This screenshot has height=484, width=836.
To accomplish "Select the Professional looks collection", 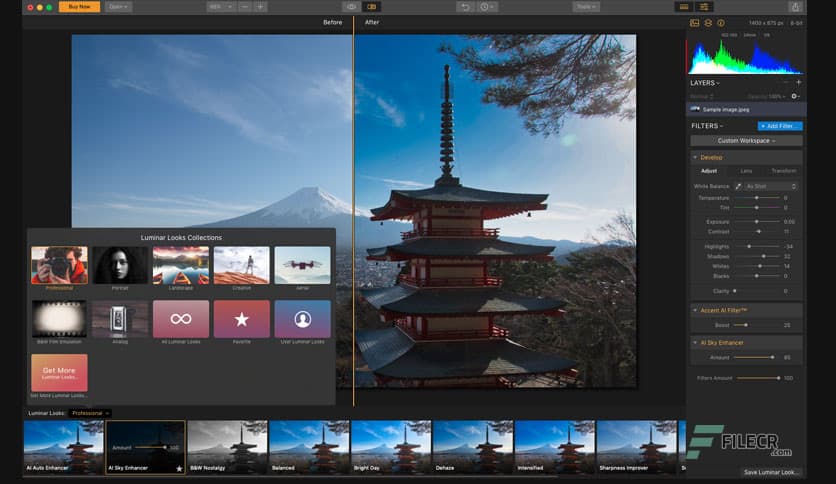I will click(59, 265).
